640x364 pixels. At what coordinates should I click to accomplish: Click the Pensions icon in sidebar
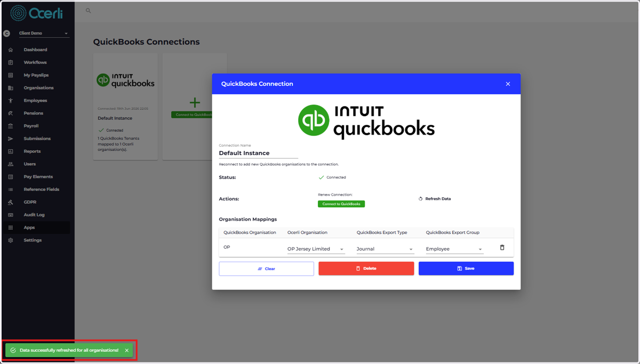pos(11,114)
